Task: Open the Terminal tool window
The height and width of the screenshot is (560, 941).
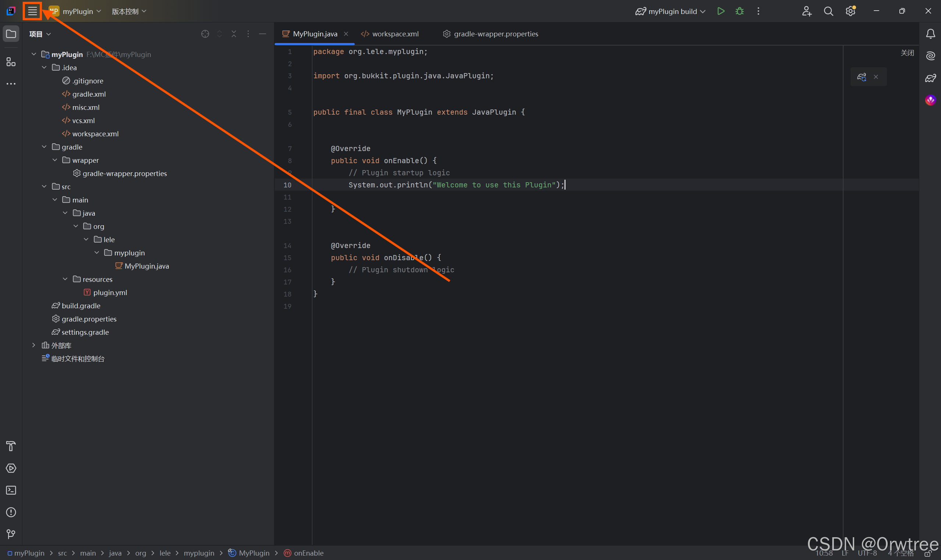Action: pyautogui.click(x=11, y=490)
